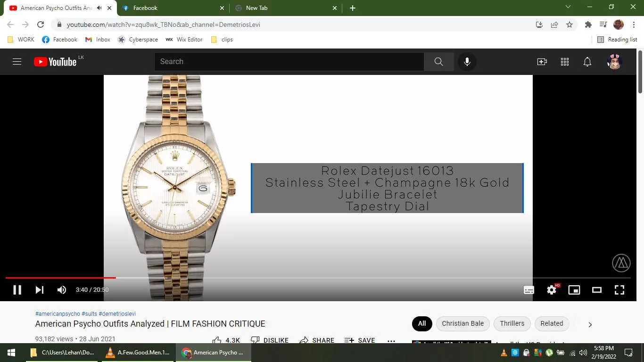This screenshot has height=362, width=644.
Task: Select the Christian Bale filter chip
Action: (462, 324)
